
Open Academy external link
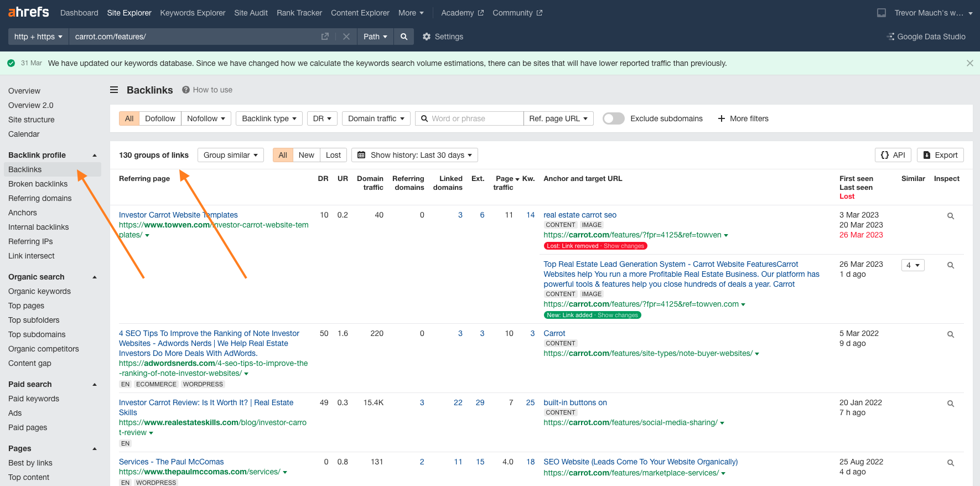(463, 13)
